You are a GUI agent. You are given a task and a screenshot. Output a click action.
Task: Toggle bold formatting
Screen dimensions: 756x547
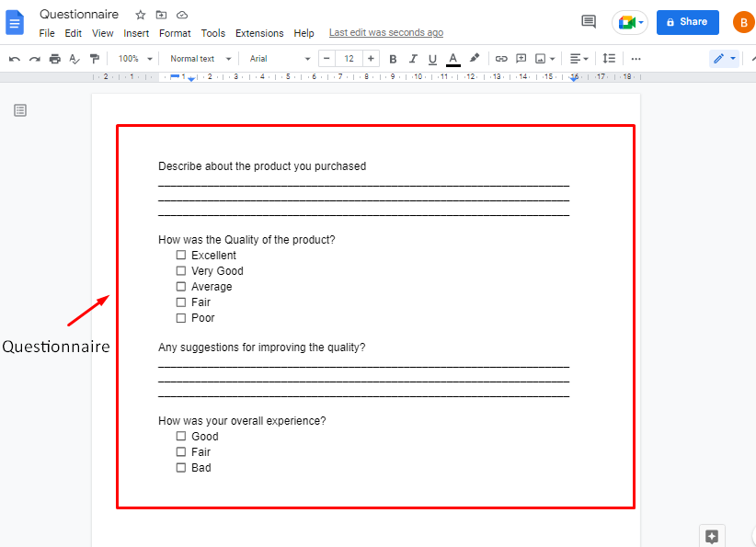(x=393, y=59)
